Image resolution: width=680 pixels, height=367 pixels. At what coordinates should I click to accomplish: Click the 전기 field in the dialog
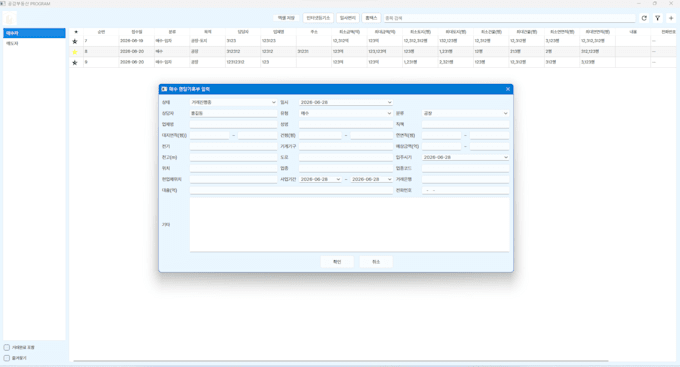pyautogui.click(x=233, y=147)
